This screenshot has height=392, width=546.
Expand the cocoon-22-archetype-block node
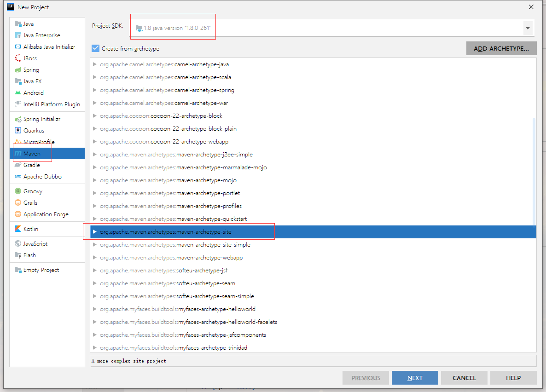tap(94, 115)
